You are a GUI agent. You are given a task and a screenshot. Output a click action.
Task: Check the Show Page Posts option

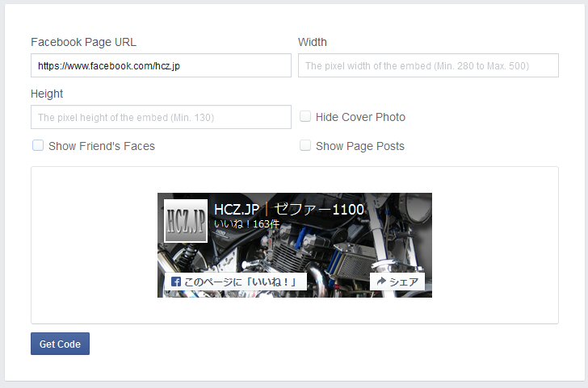pyautogui.click(x=305, y=145)
